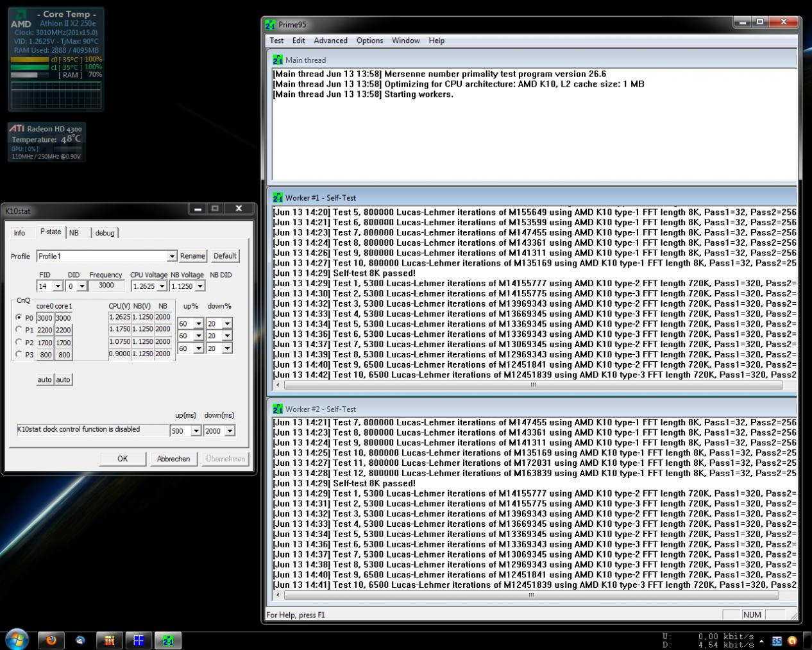The height and width of the screenshot is (650, 812).
Task: Click the auto button under core1
Action: [63, 380]
